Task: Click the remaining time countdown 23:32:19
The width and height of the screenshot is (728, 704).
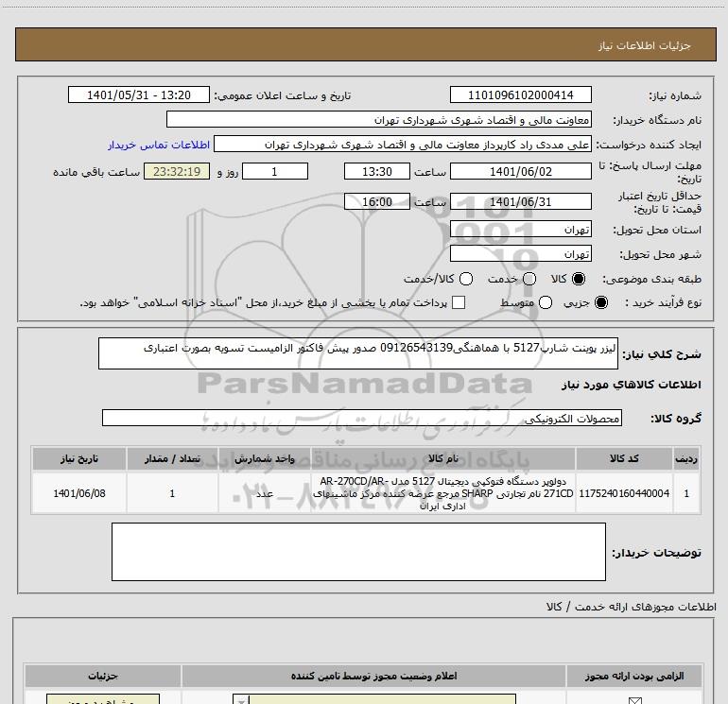Action: tap(177, 171)
